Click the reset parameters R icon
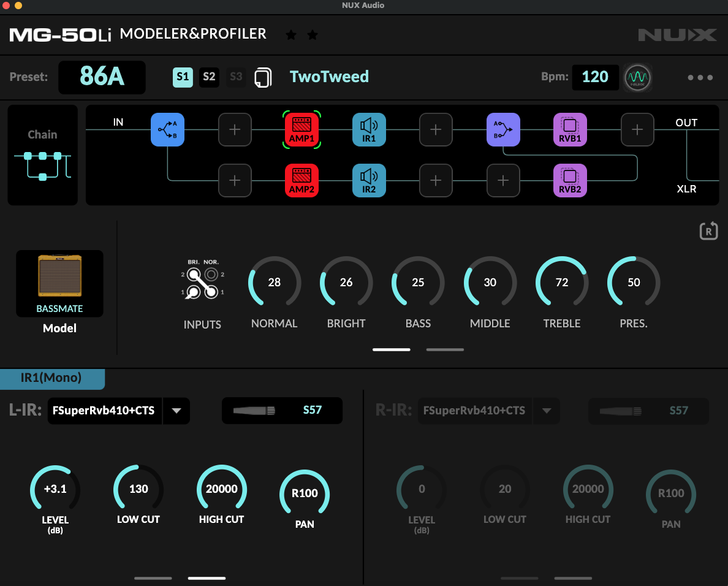 [708, 230]
